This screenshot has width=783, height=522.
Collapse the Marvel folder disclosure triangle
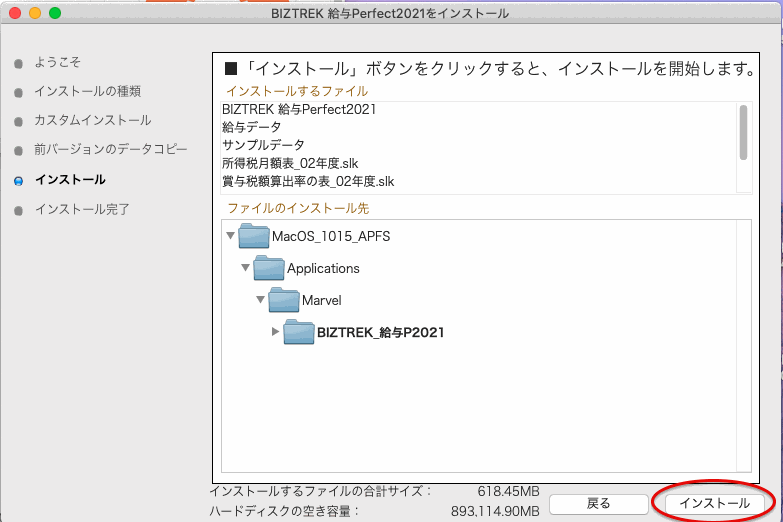pyautogui.click(x=261, y=300)
